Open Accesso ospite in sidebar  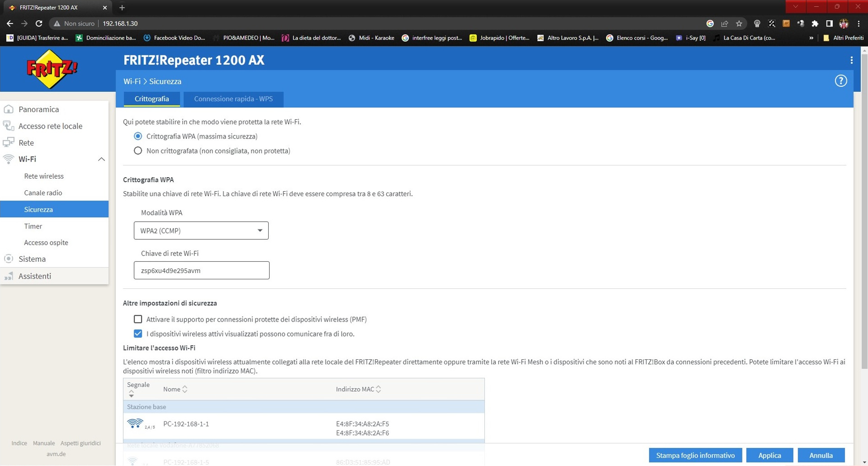46,242
